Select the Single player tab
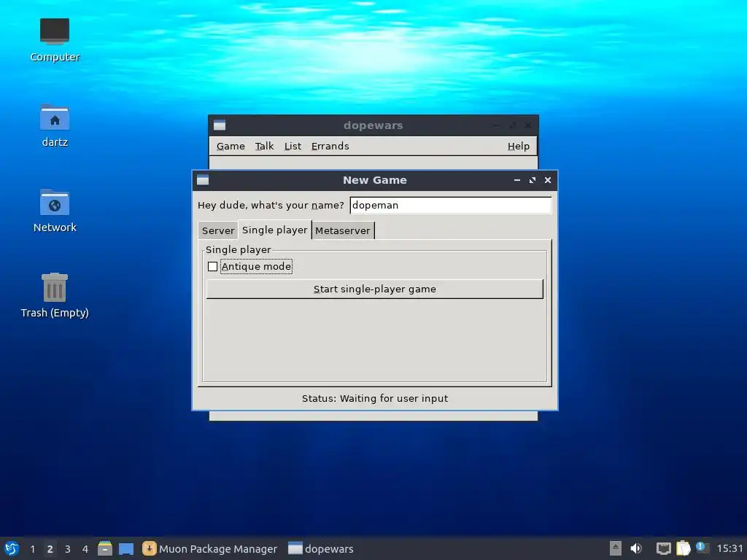The image size is (747, 560). 275,230
